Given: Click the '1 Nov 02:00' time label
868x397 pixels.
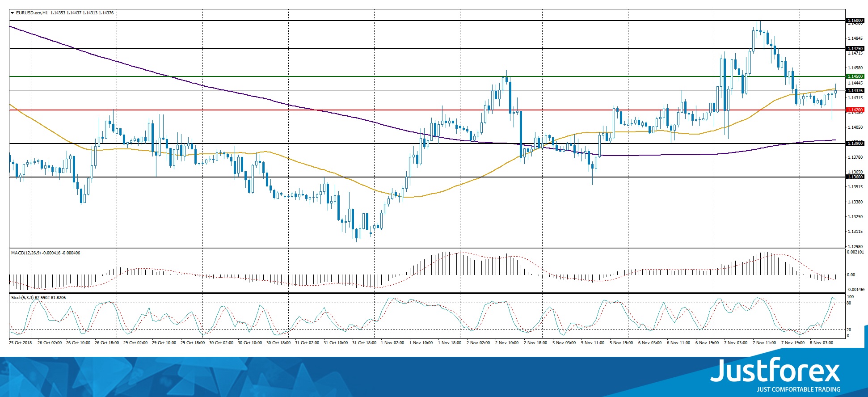Looking at the screenshot, I should (392, 343).
